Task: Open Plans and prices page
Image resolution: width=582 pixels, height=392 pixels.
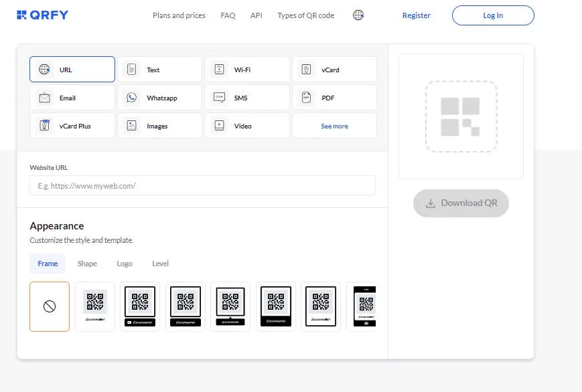Action: (x=179, y=15)
